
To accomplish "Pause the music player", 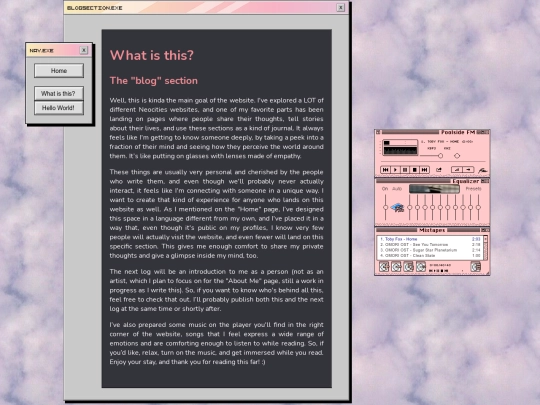I will click(405, 169).
